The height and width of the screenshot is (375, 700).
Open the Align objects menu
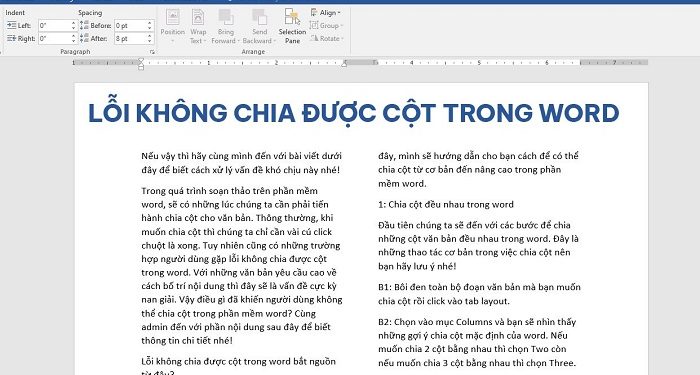pos(325,12)
